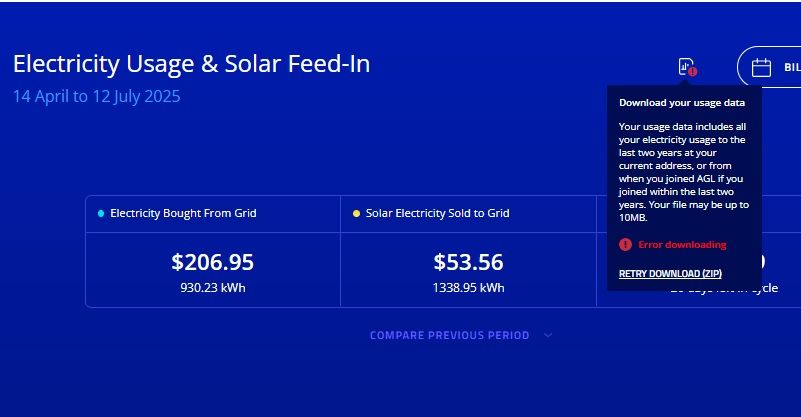Click the 930.23 kWh usage value
The image size is (801, 417).
212,287
